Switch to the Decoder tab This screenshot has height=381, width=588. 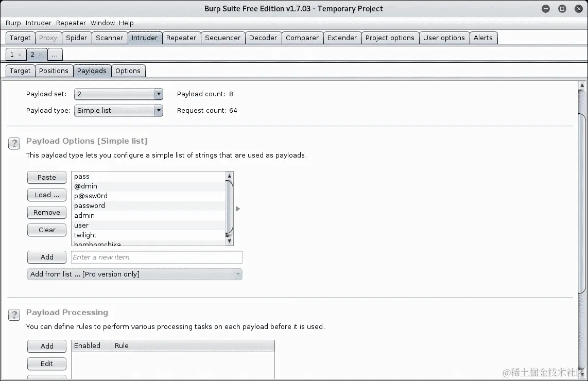[x=263, y=38]
